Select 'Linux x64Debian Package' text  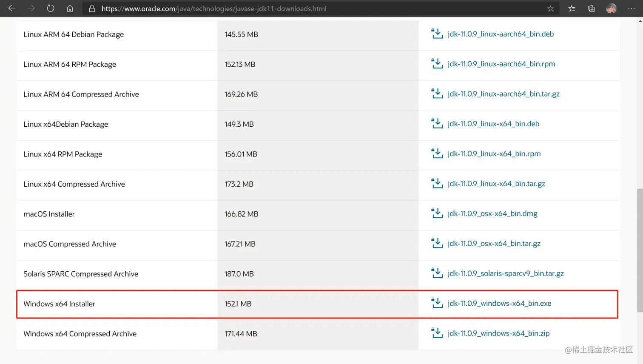[65, 124]
